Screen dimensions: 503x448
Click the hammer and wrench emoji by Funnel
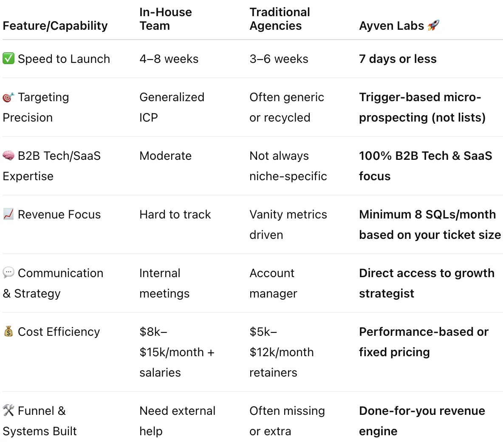(x=8, y=411)
